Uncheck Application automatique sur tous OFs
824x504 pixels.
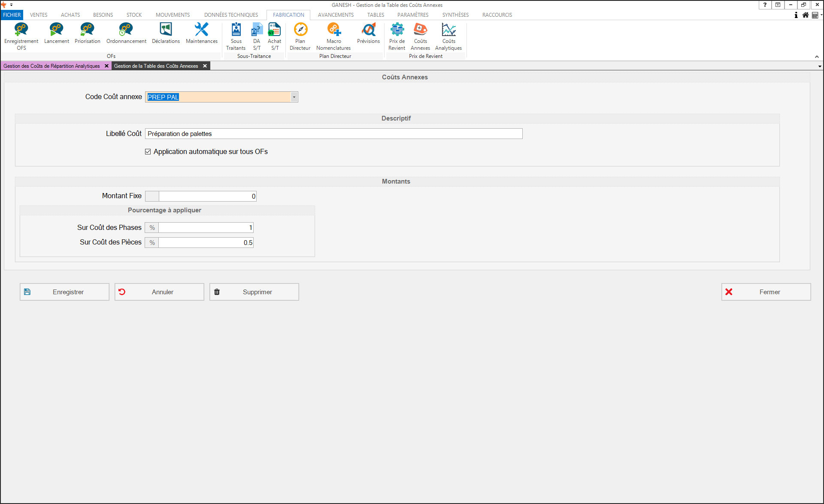[x=148, y=152]
